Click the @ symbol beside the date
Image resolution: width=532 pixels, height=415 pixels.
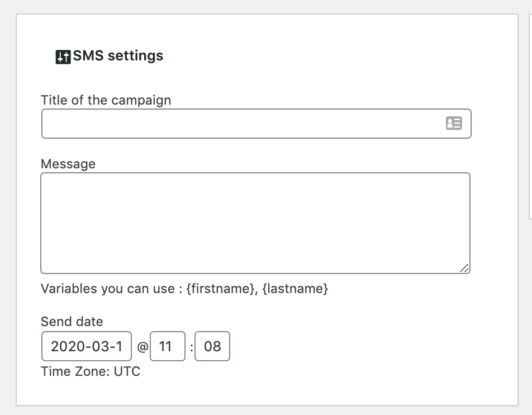click(142, 347)
